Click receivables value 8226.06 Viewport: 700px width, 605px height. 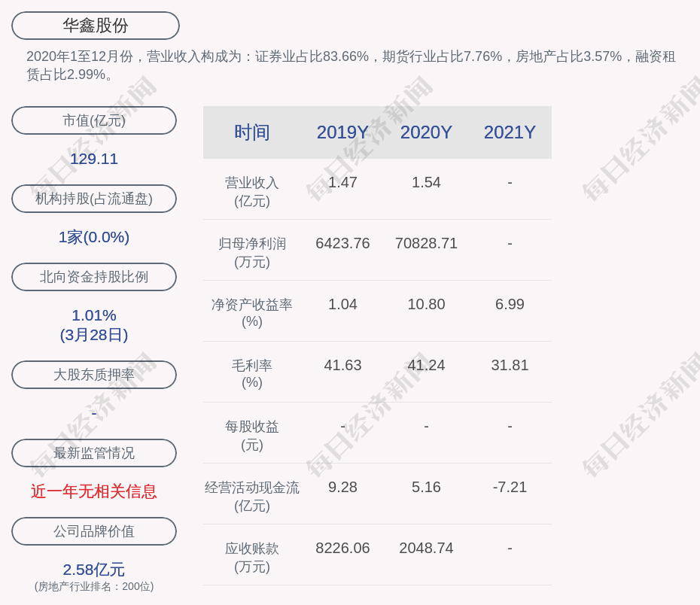342,548
